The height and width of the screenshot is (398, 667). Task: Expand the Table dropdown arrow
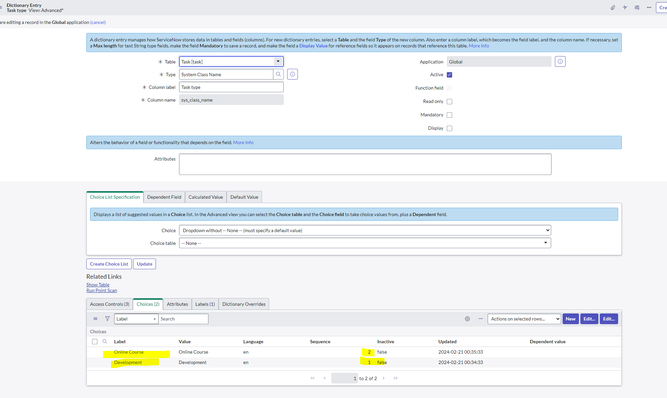278,62
